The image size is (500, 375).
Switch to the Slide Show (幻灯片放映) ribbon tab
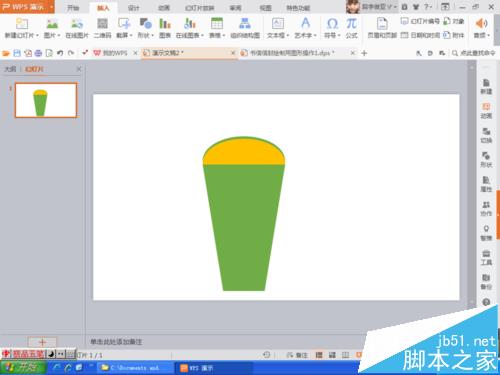(200, 8)
